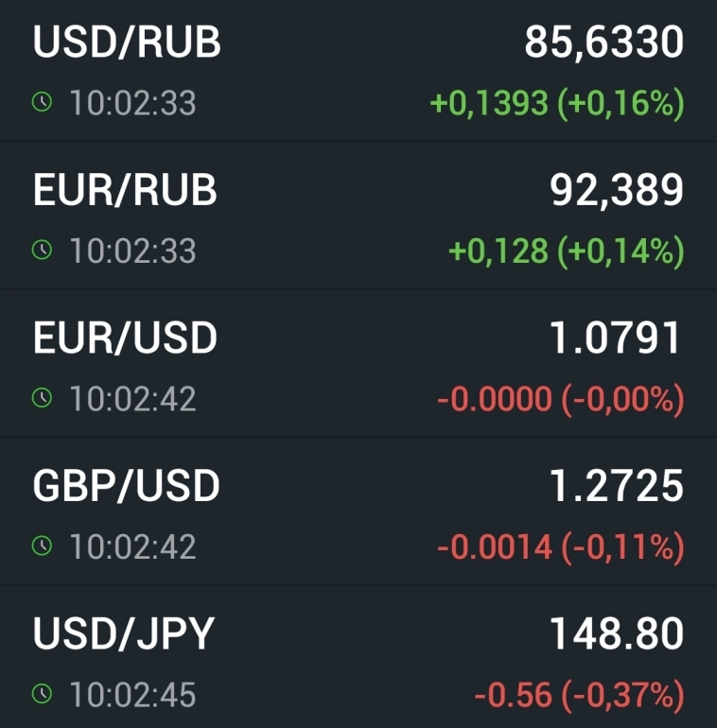Click the 10:02:45 timestamp under USD/JPY
Screen dimensions: 717x728
(132, 695)
